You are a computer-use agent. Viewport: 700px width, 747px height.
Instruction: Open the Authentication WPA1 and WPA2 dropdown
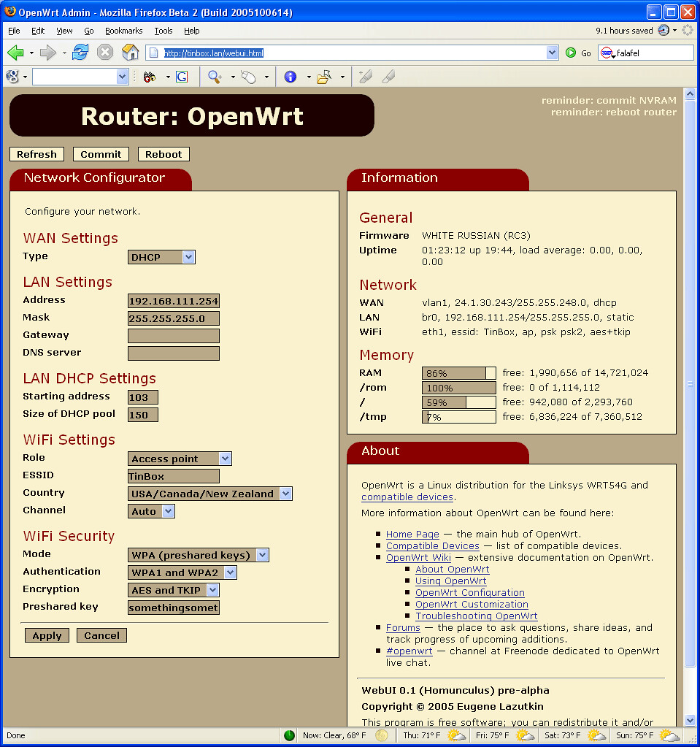182,572
